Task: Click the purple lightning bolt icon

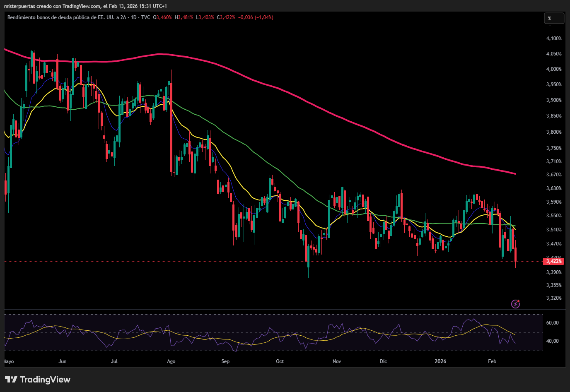Action: click(515, 304)
